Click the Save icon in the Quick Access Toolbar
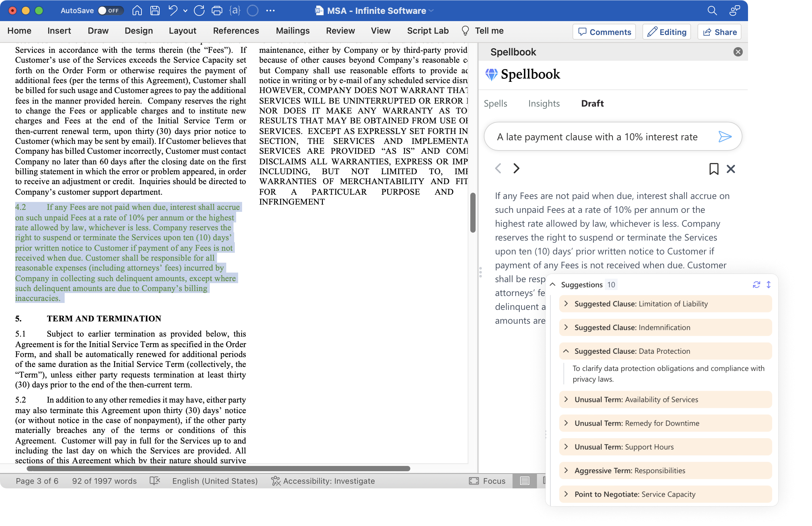Image resolution: width=812 pixels, height=526 pixels. click(155, 11)
